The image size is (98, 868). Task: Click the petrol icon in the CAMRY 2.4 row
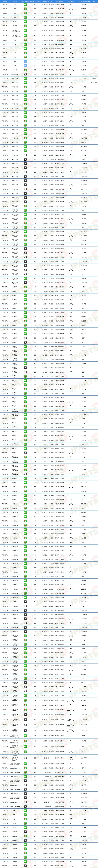coord(25,317)
